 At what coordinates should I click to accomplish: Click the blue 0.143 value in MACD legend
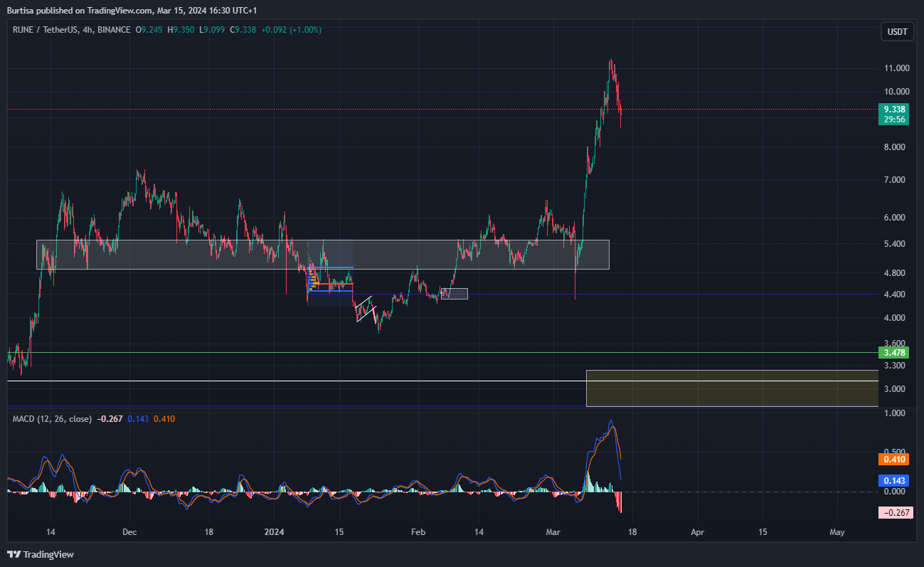click(x=138, y=419)
